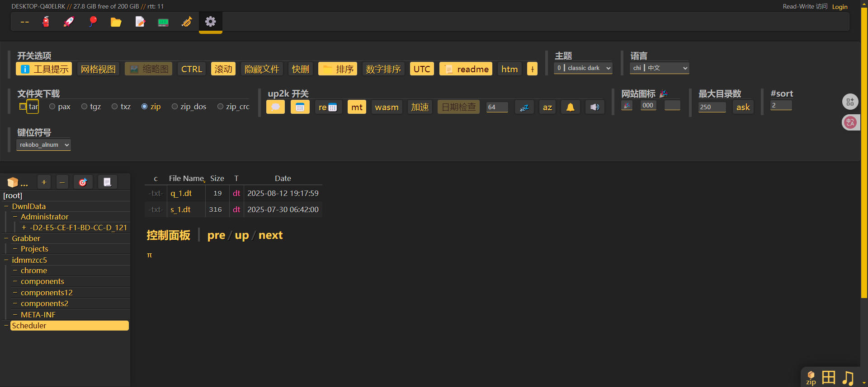Image resolution: width=868 pixels, height=387 pixels.
Task: Open the classic dark theme dropdown
Action: click(583, 68)
